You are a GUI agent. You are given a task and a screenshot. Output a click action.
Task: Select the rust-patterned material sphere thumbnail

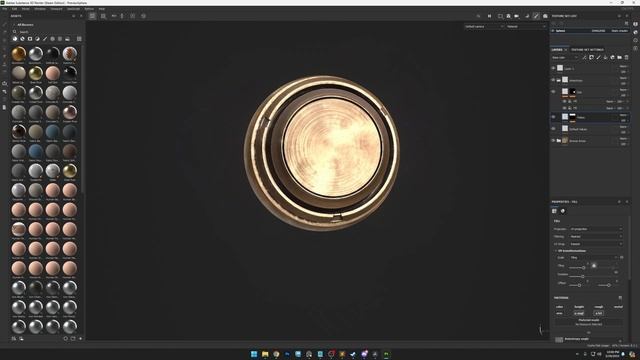click(70, 53)
